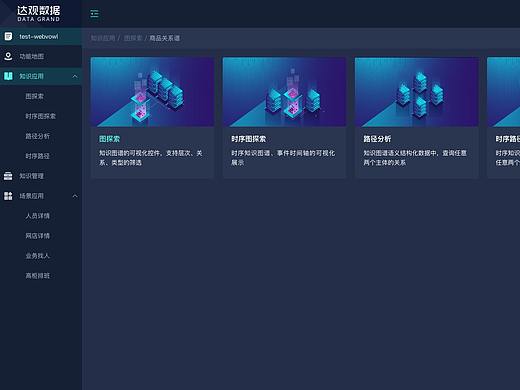Viewport: 520px width, 390px height.
Task: Click the 路径分析 card title
Action: click(377, 139)
